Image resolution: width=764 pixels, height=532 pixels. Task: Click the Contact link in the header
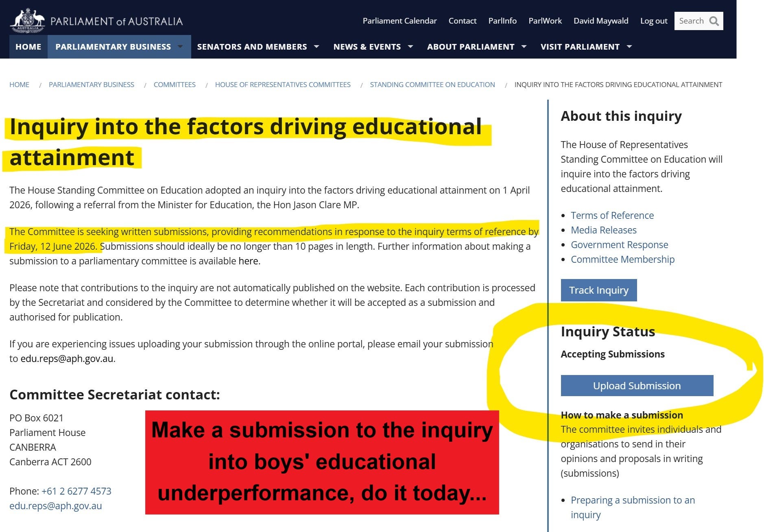pos(463,21)
